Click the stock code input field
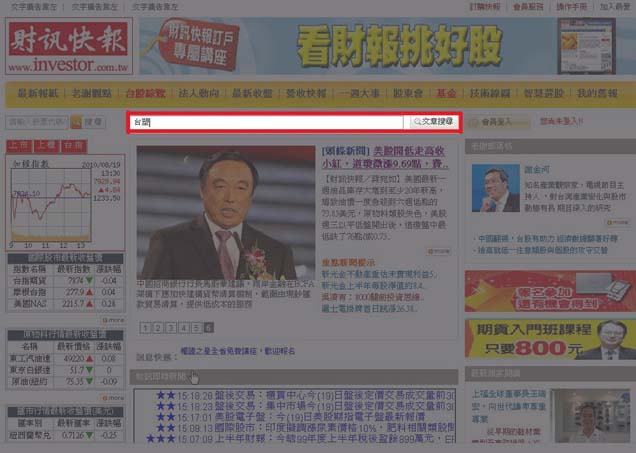 pyautogui.click(x=37, y=122)
